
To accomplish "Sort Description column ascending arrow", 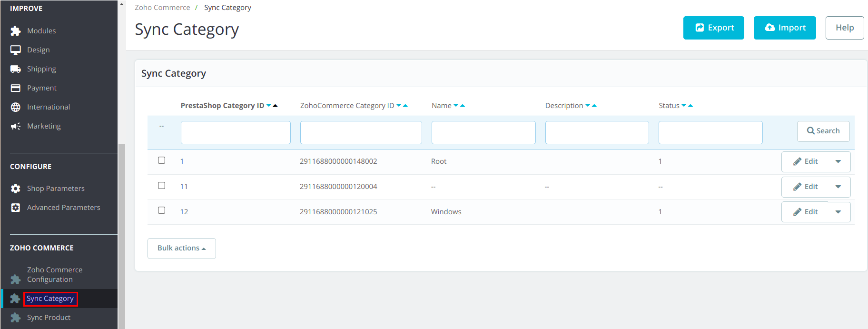I will 594,106.
